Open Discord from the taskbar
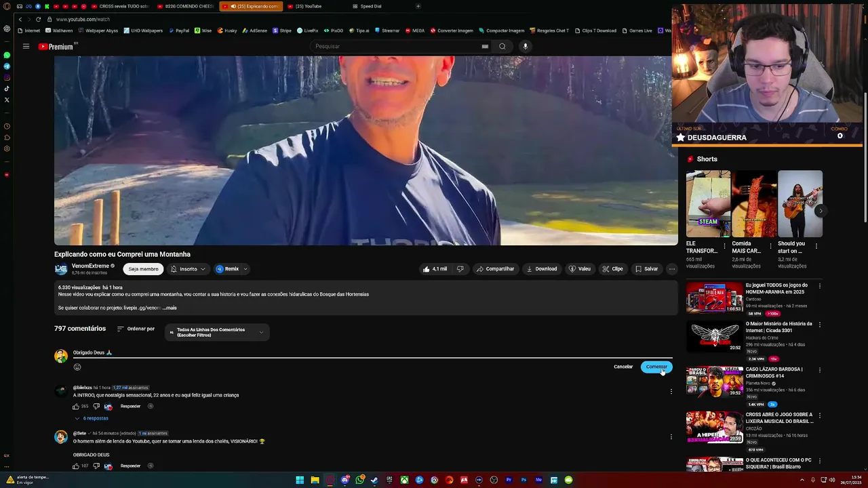This screenshot has height=488, width=868. click(x=344, y=480)
